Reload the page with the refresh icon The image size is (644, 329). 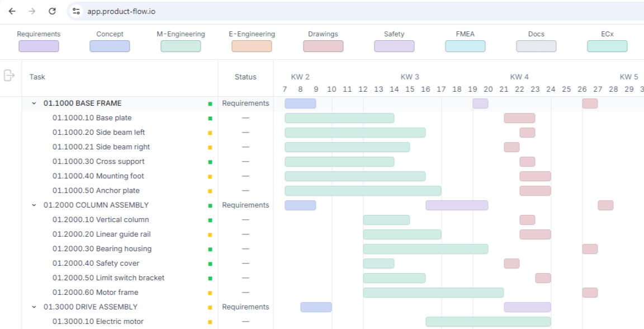point(52,11)
